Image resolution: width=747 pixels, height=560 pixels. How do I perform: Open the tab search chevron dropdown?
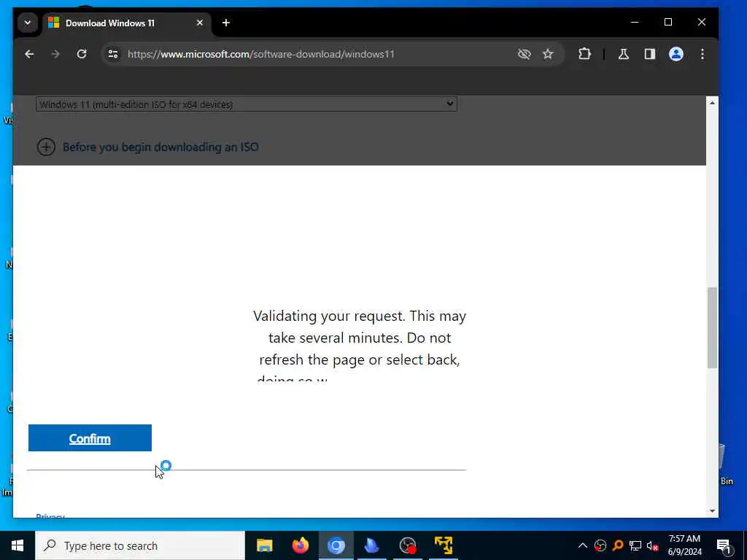[28, 23]
